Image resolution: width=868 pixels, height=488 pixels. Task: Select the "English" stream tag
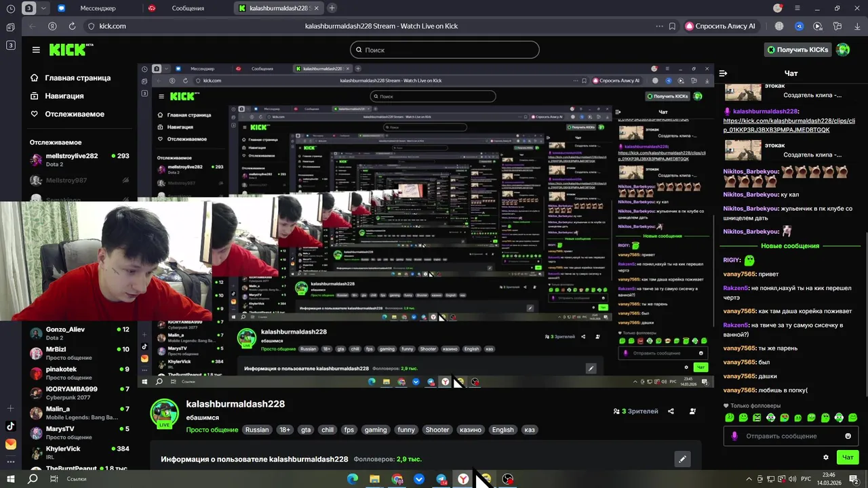coord(503,430)
